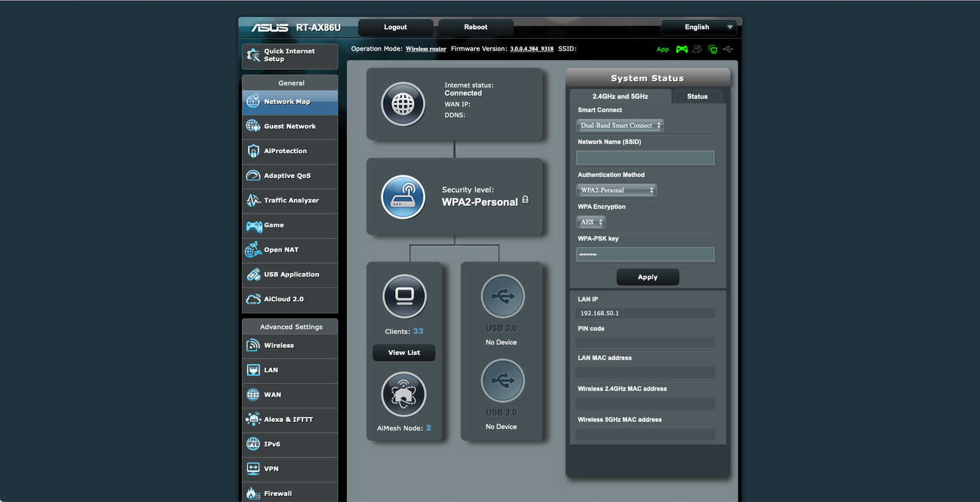Click the WPA-PSK key password field

coord(645,255)
